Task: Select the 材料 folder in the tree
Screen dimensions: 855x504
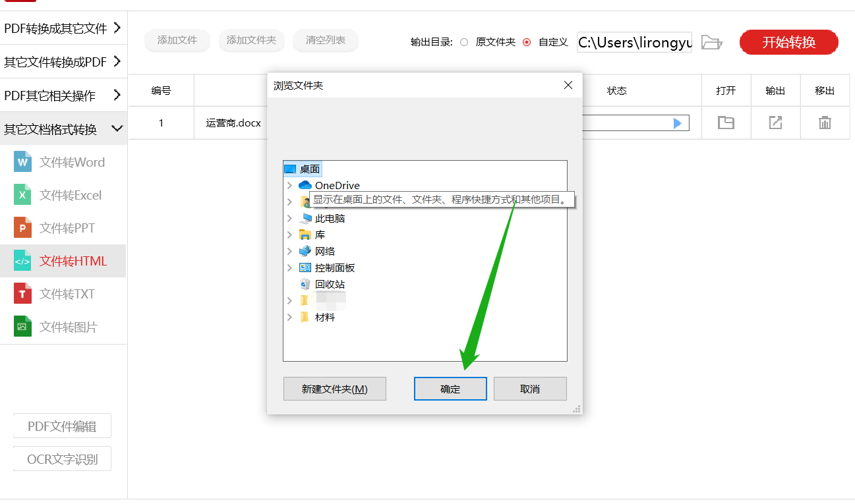Action: (324, 317)
